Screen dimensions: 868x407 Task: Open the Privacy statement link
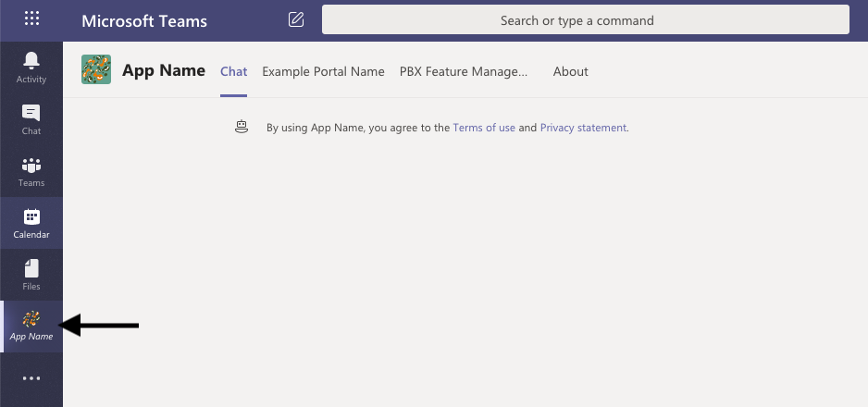[583, 128]
